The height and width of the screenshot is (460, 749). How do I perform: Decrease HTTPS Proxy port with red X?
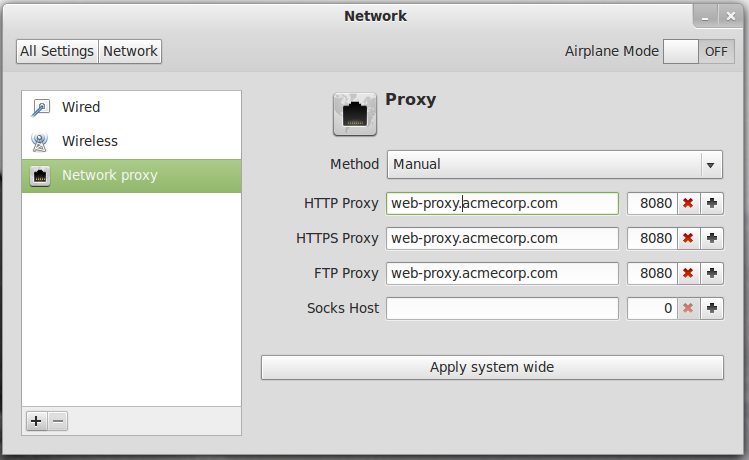[x=688, y=238]
